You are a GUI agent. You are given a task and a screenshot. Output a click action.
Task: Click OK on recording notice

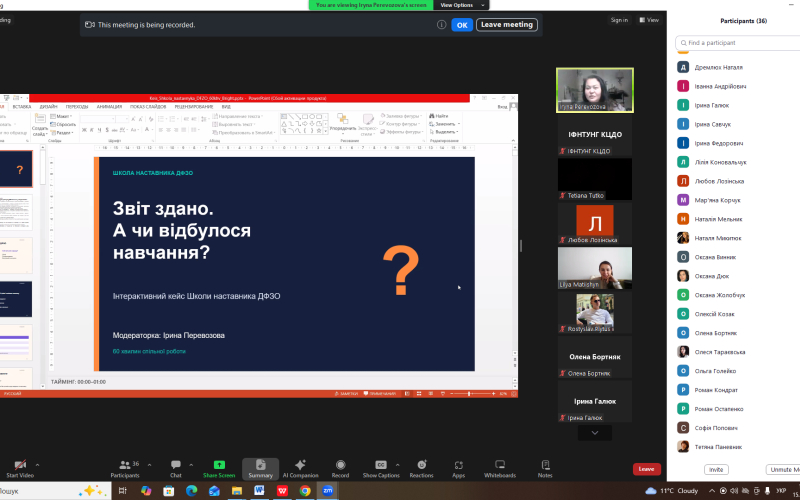[462, 24]
